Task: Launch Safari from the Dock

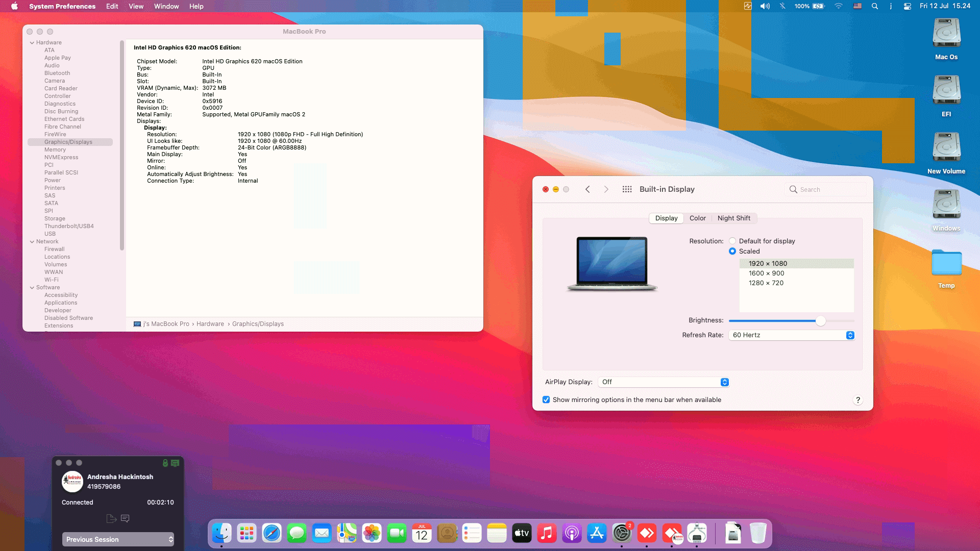Action: coord(272,534)
